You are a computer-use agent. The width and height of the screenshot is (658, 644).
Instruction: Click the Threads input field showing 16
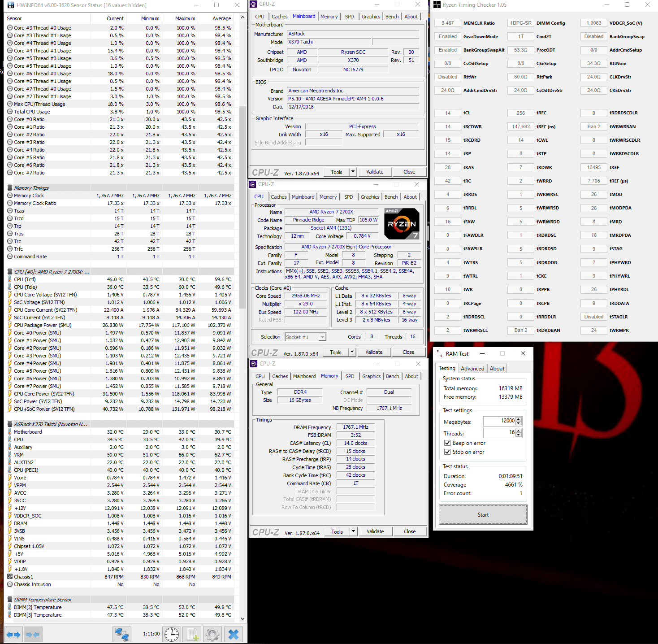coord(499,433)
